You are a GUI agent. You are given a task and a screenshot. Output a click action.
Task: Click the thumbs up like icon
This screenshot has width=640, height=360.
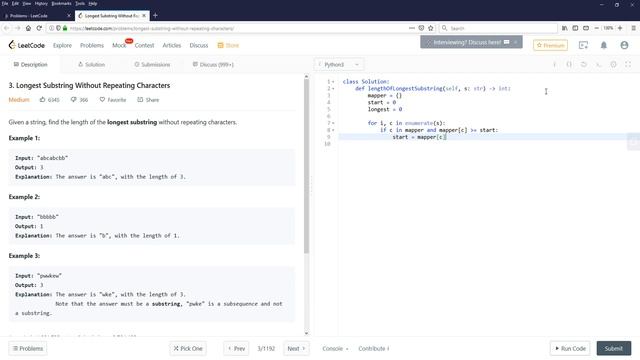pyautogui.click(x=42, y=99)
